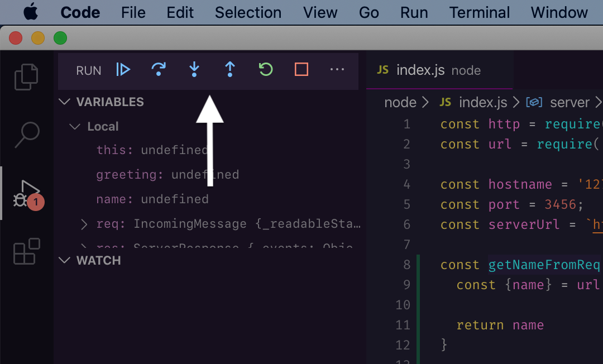Click "node" in the breadcrumb navigation

click(x=400, y=102)
